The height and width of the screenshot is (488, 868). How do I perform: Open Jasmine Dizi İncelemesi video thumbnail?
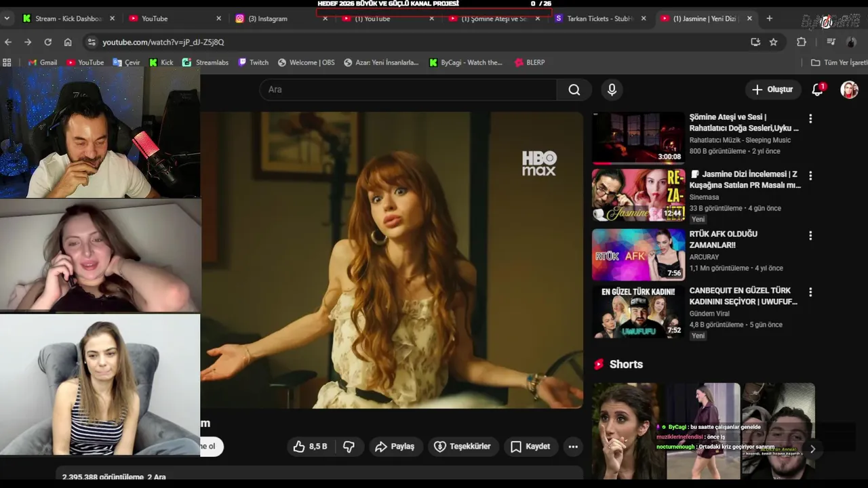pyautogui.click(x=638, y=195)
